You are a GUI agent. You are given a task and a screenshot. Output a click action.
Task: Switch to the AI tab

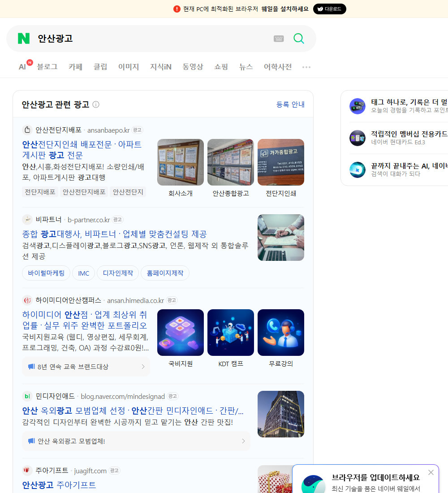23,67
